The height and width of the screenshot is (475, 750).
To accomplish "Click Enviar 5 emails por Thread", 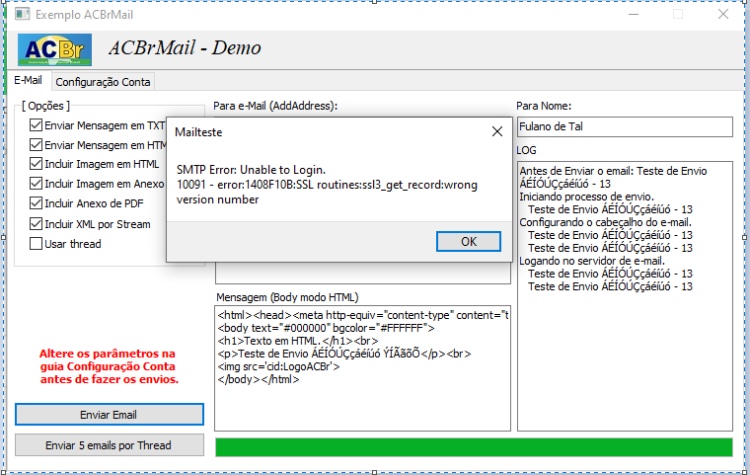I will point(109,445).
